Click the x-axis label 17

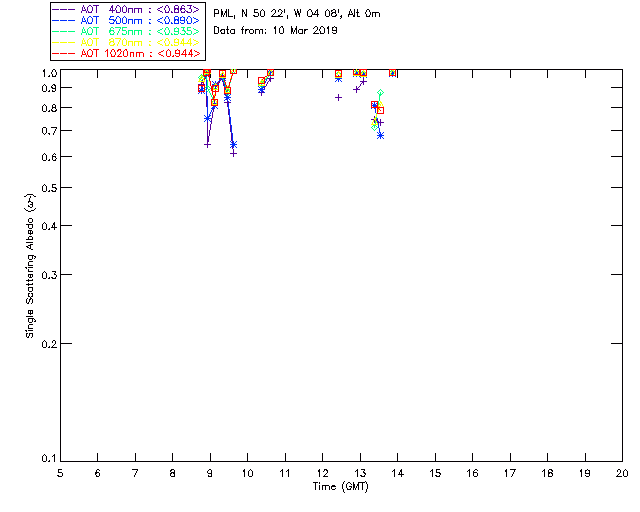tap(510, 474)
